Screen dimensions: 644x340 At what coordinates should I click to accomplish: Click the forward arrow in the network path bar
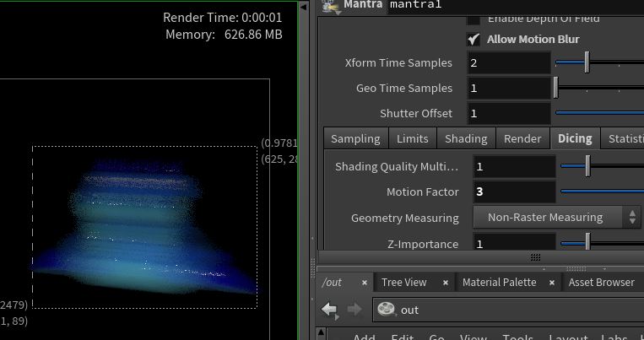click(354, 310)
